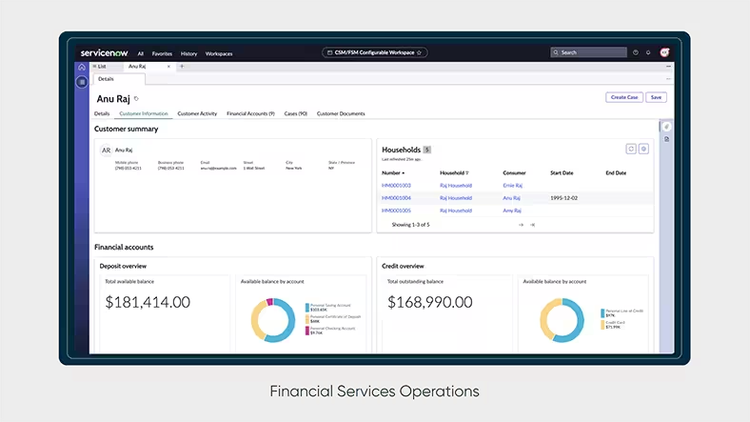Open consumer Ernie Raj
This screenshot has width=750, height=422.
(x=512, y=186)
